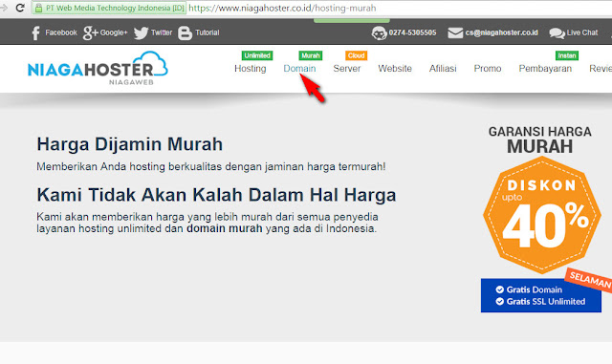
Task: Click the Facebook icon in top bar
Action: pyautogui.click(x=35, y=33)
